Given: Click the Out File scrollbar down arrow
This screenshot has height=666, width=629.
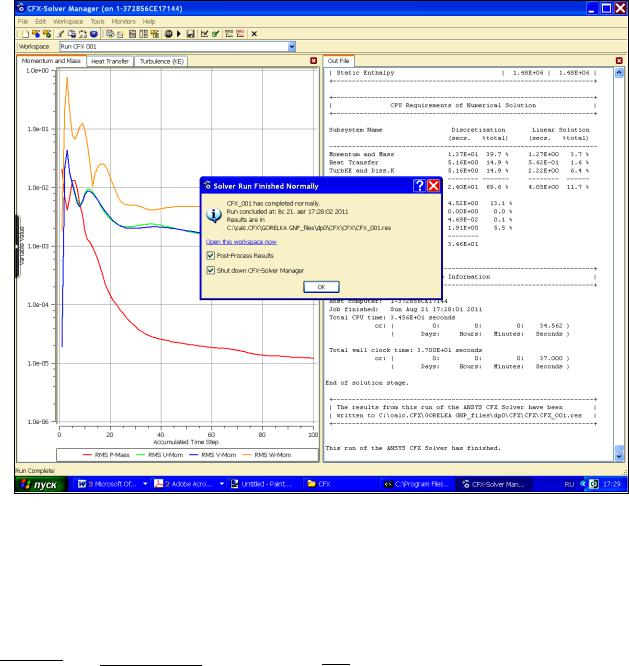Looking at the screenshot, I should 619,456.
